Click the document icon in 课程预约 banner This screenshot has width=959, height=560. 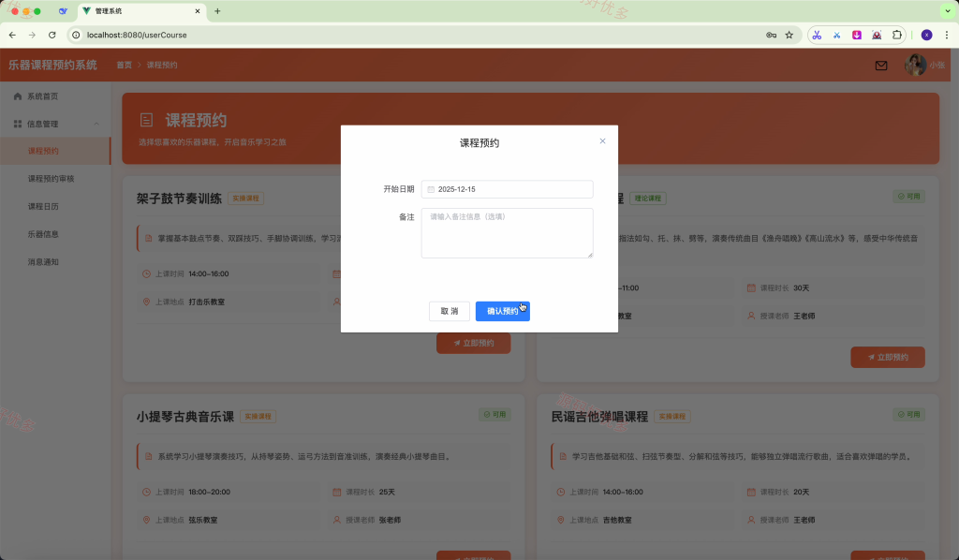click(146, 120)
